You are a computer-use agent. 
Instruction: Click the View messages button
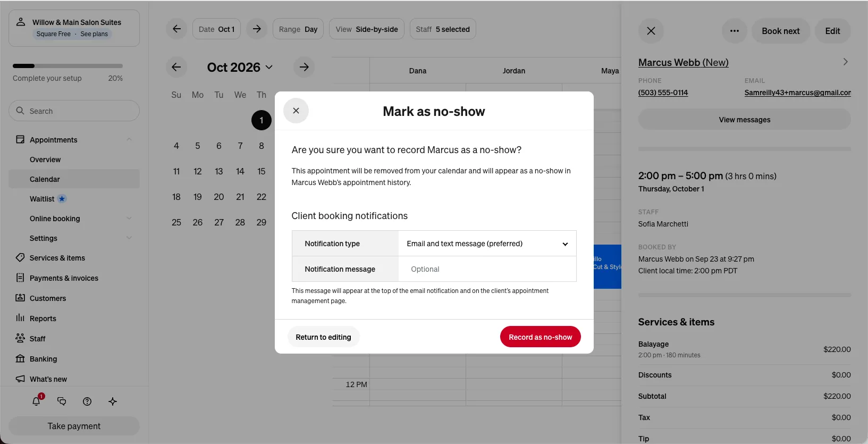point(744,120)
